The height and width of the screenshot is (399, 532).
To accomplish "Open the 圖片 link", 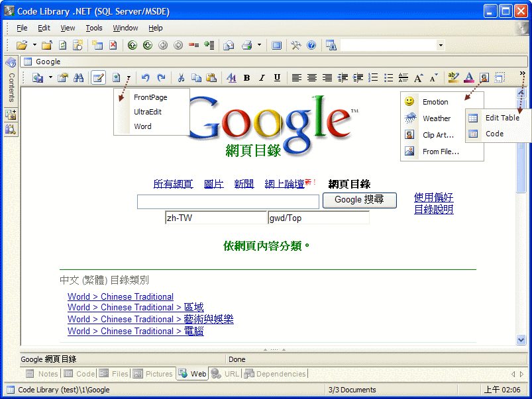I will click(x=214, y=184).
